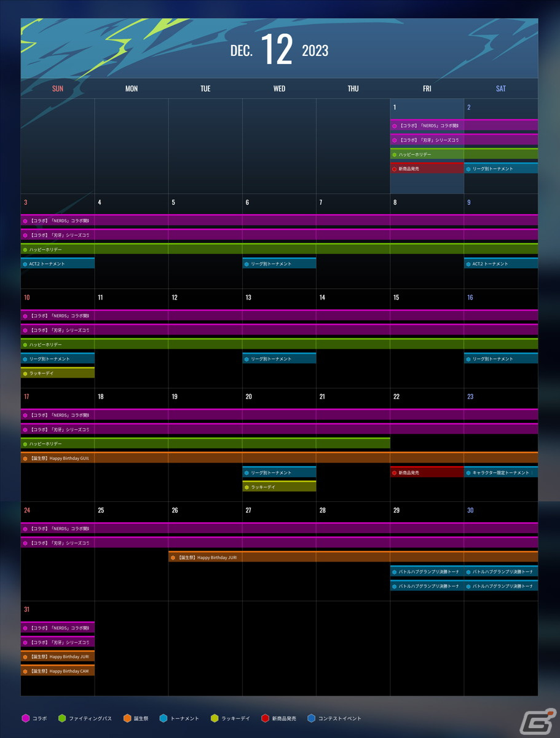Viewport: 560px width, 738px height.
Task: Open ACT.2 トーナメント event on December 9
Action: (x=501, y=263)
